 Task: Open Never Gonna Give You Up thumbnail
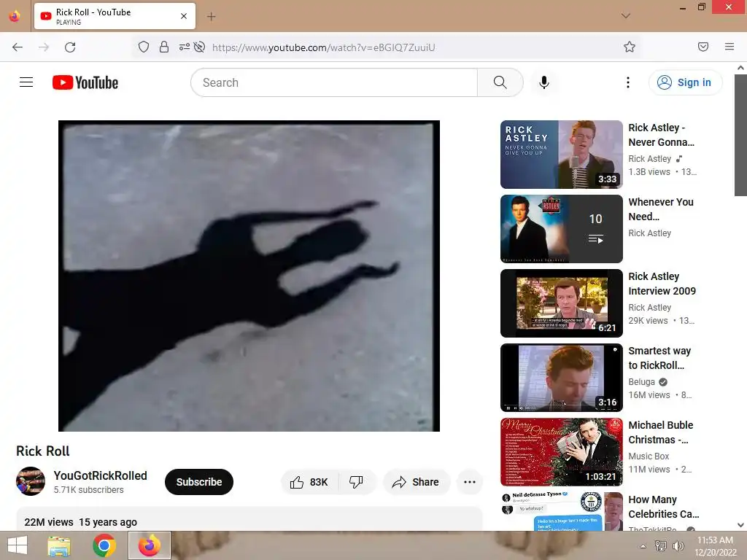(x=561, y=155)
